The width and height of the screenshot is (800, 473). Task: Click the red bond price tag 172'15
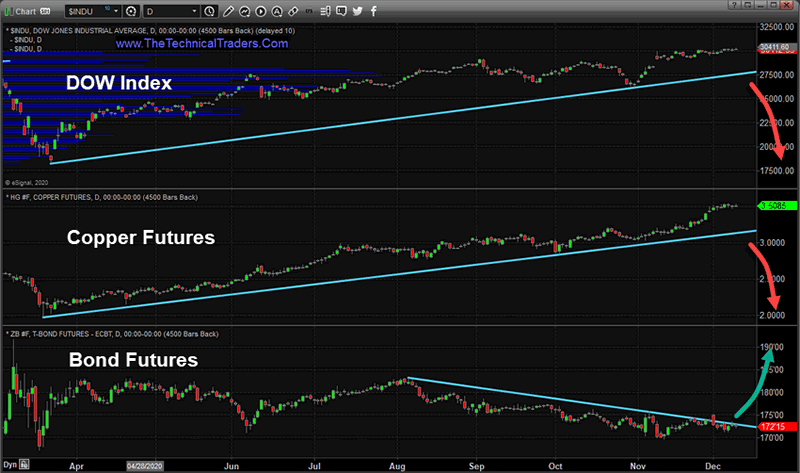(777, 426)
